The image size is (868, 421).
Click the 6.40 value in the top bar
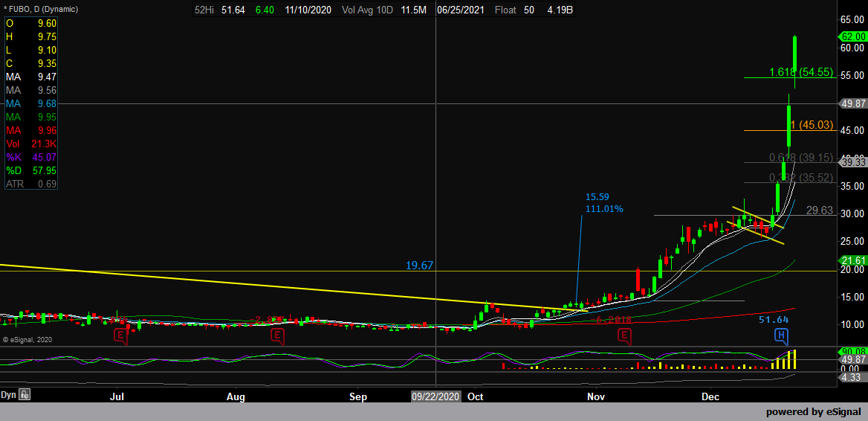click(x=263, y=10)
